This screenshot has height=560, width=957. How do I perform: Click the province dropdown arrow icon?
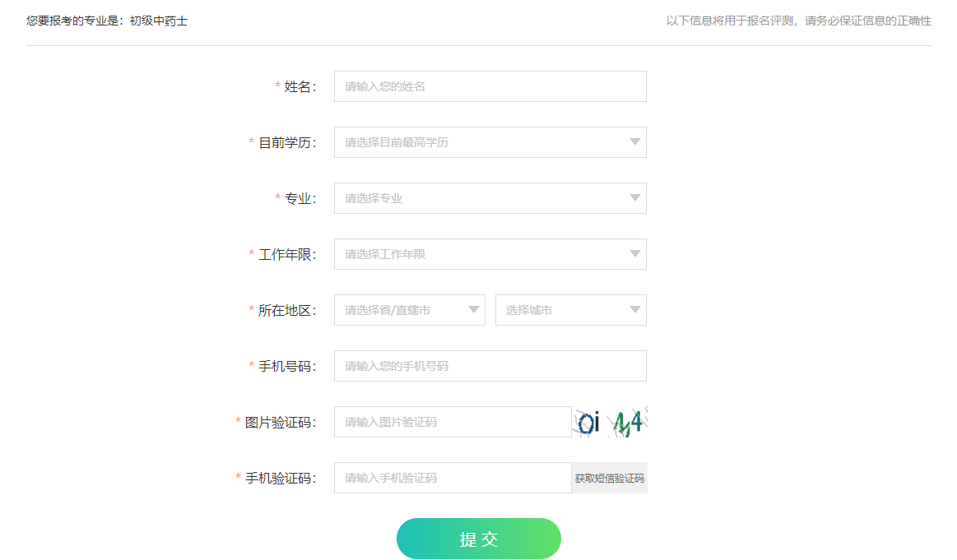pyautogui.click(x=473, y=309)
